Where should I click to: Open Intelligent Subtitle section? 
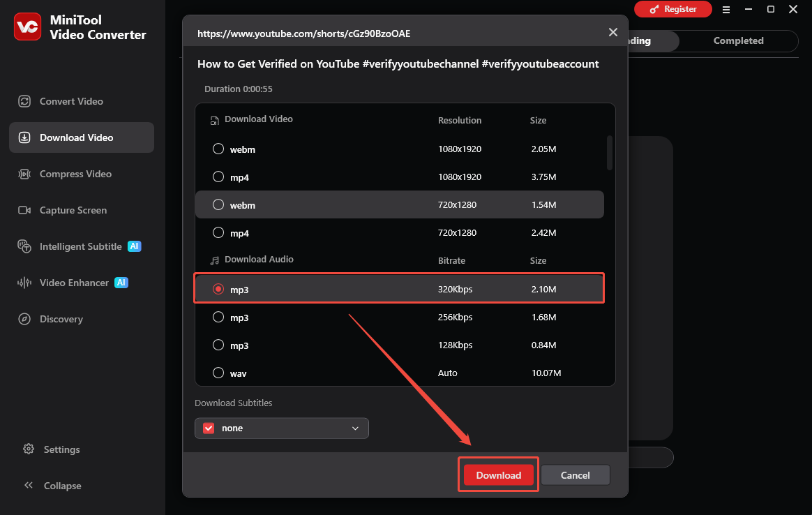(82, 246)
